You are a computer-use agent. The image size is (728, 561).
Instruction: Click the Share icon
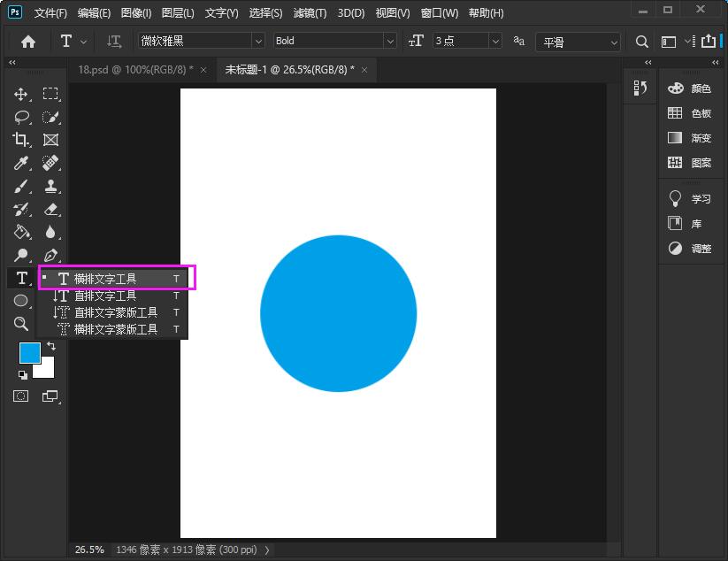(708, 41)
